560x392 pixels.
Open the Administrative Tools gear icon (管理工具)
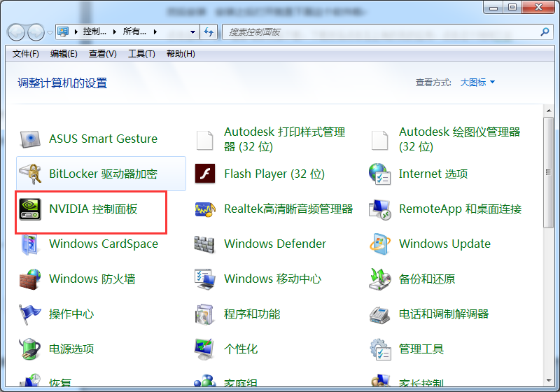(379, 349)
